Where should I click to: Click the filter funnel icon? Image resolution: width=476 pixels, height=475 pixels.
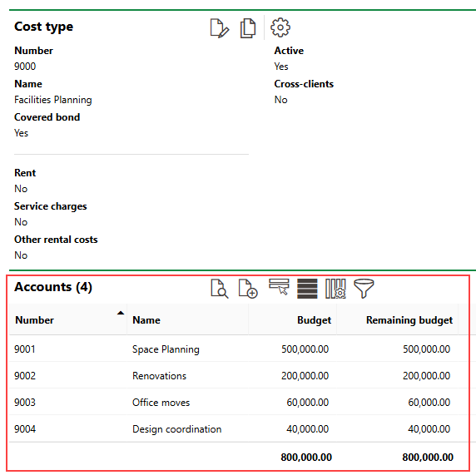coord(364,289)
